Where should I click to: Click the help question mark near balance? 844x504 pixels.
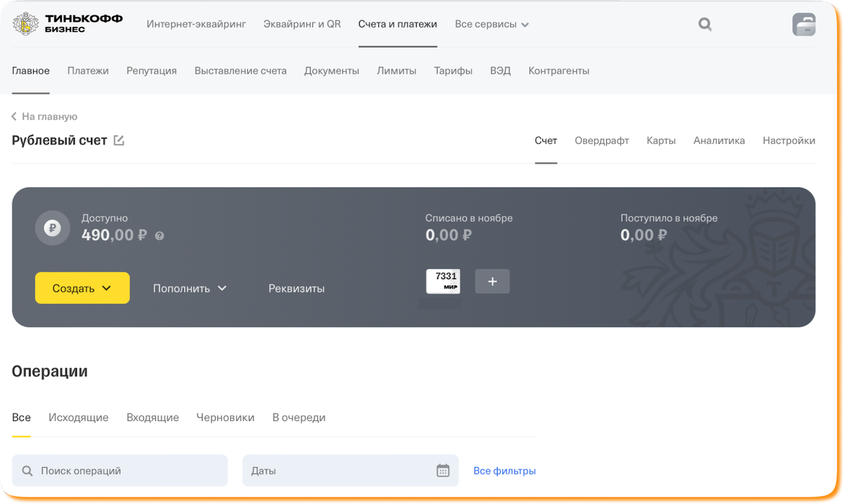[160, 236]
